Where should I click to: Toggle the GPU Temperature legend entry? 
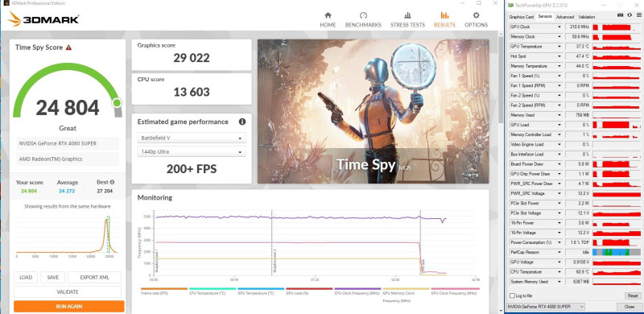coord(261,291)
